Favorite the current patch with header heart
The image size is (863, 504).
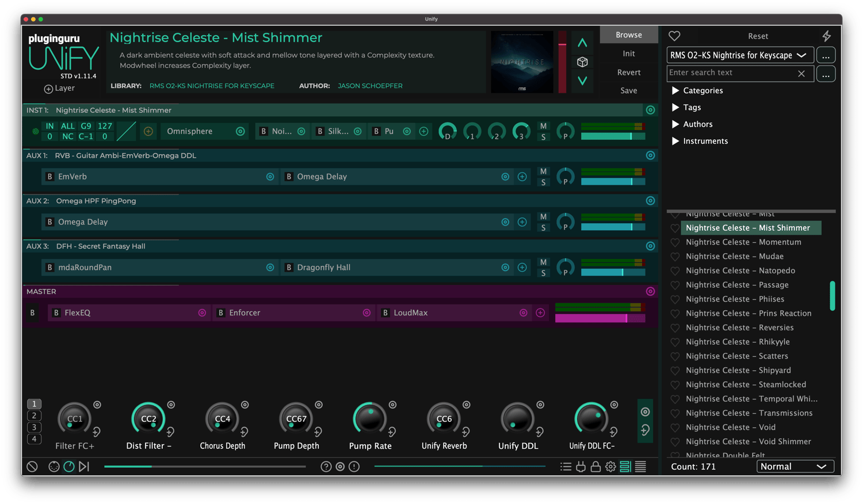(674, 36)
